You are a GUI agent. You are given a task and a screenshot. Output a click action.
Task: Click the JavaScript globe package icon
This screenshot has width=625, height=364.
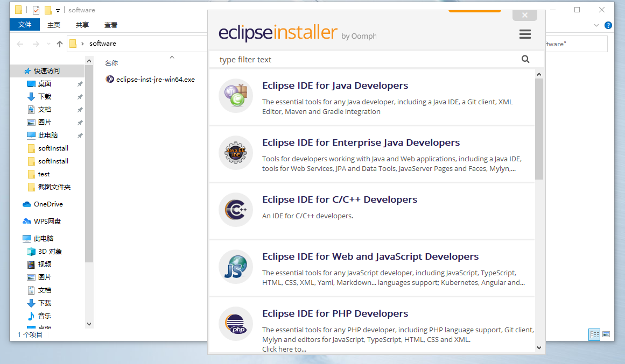click(236, 267)
